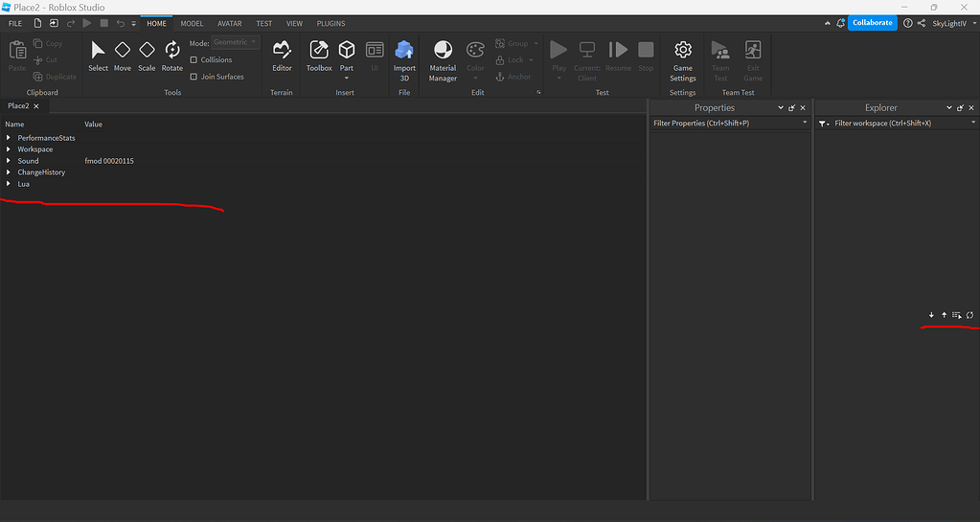Open the Explorer panel options chevron

(x=948, y=107)
